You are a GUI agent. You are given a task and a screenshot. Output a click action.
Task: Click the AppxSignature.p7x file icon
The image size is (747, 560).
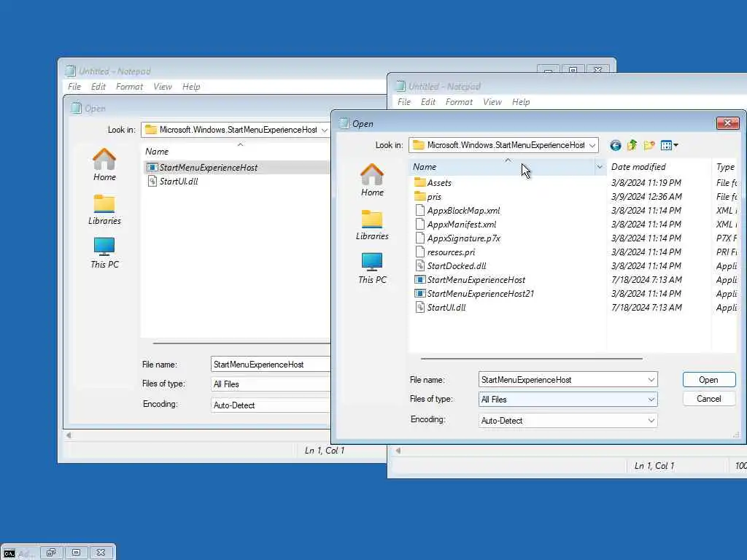419,238
